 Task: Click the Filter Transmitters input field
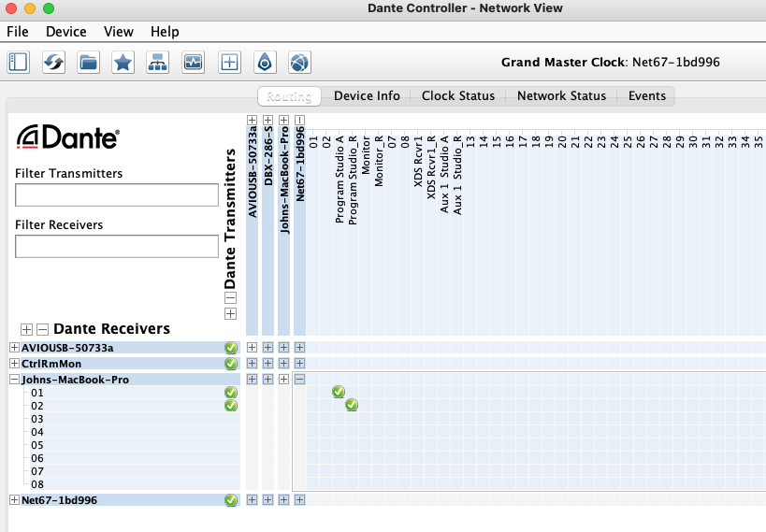(117, 195)
